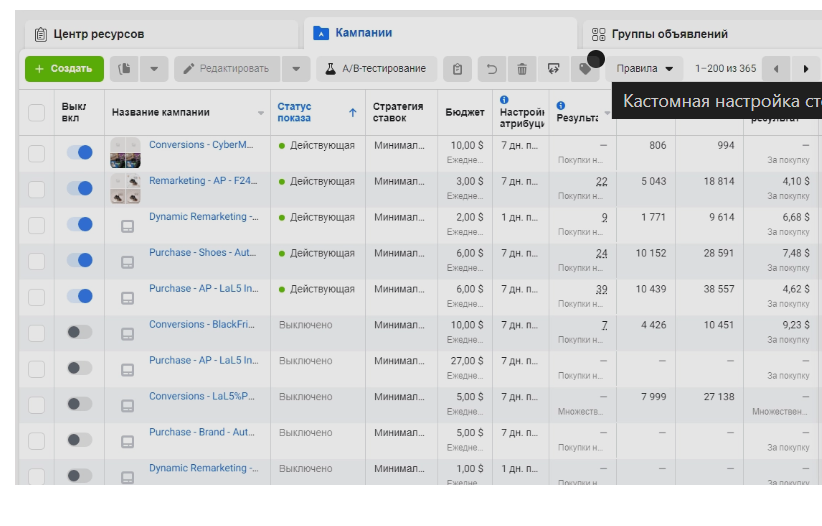The image size is (822, 526).
Task: Open Conversions - LaL5%P campaign link
Action: (202, 396)
